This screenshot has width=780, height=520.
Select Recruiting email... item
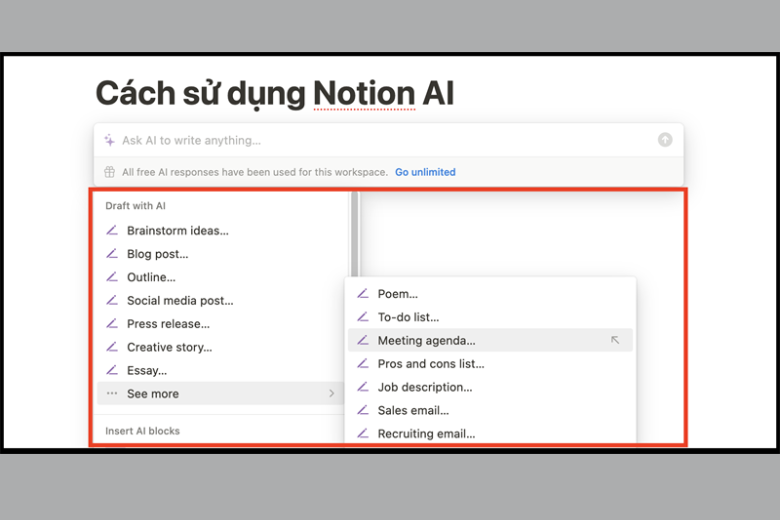(490, 433)
